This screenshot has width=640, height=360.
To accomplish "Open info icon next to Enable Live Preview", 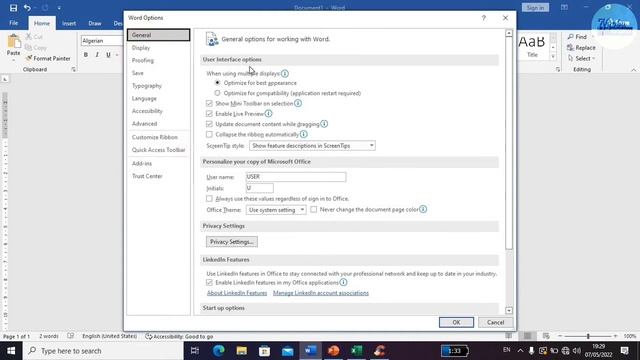I will click(268, 113).
